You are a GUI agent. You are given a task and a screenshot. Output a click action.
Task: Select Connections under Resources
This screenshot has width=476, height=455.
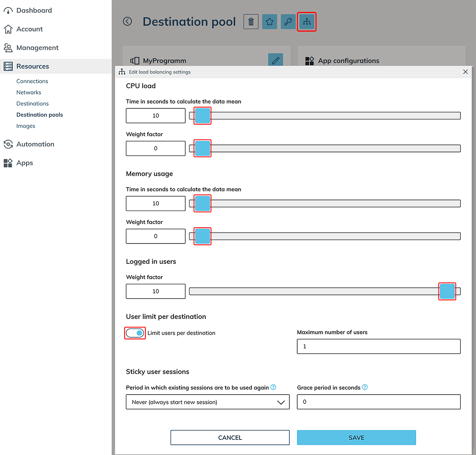click(32, 81)
